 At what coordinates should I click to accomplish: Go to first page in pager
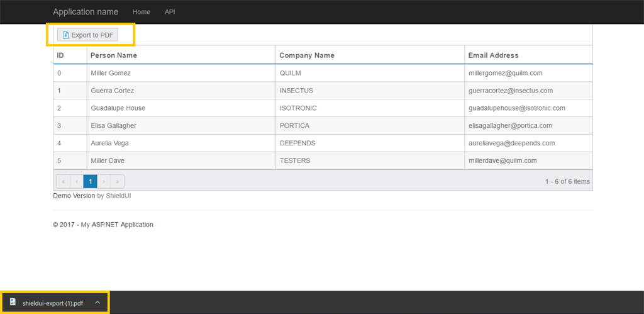63,182
